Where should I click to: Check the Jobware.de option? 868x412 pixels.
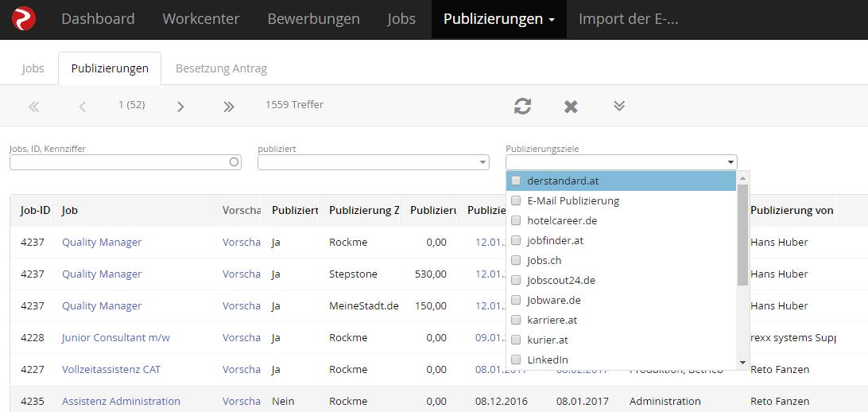tap(516, 300)
